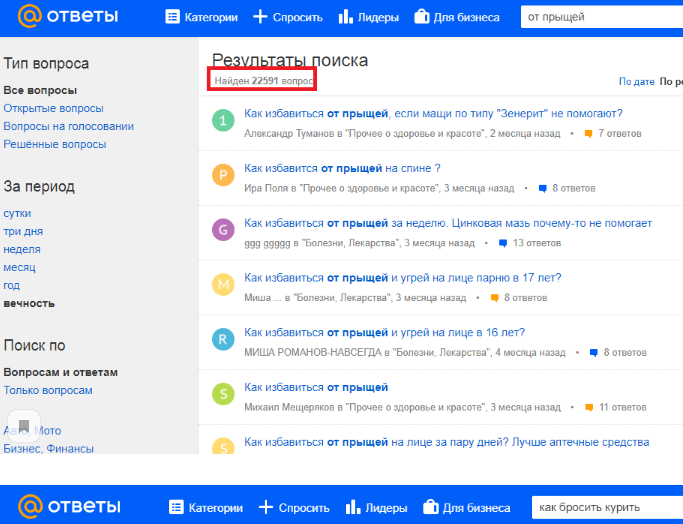Click Спросить plus button in top header

point(288,17)
